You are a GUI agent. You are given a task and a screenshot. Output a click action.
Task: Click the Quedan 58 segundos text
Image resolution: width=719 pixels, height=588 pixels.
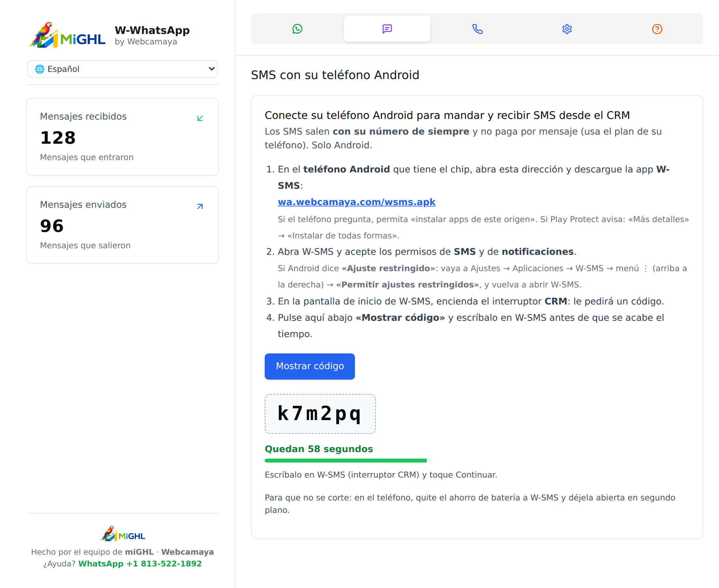coord(319,449)
